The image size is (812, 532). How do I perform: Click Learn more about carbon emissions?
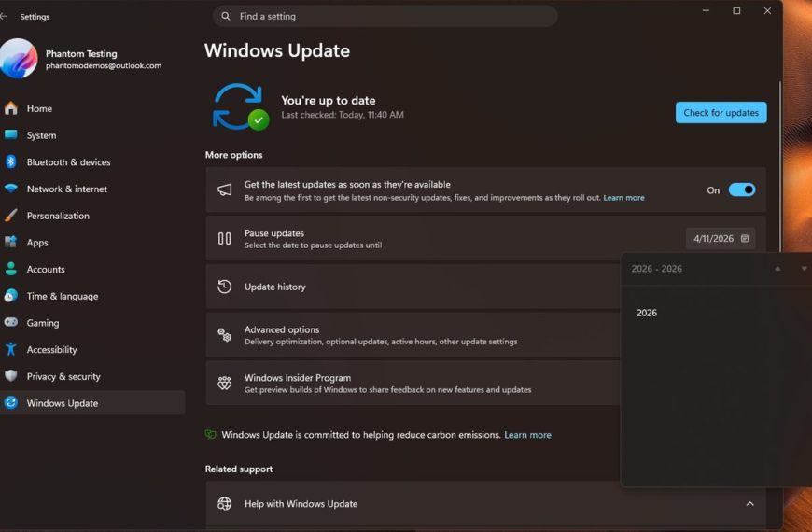(x=527, y=435)
